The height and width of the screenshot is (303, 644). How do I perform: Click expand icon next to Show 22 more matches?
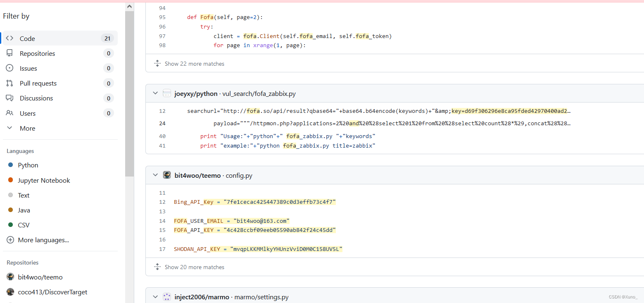click(157, 64)
